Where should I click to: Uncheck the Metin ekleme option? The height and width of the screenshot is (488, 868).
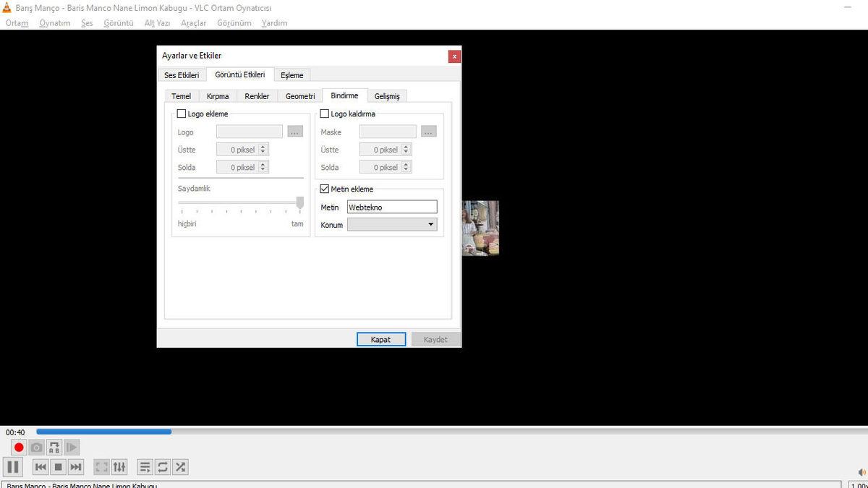coord(324,189)
